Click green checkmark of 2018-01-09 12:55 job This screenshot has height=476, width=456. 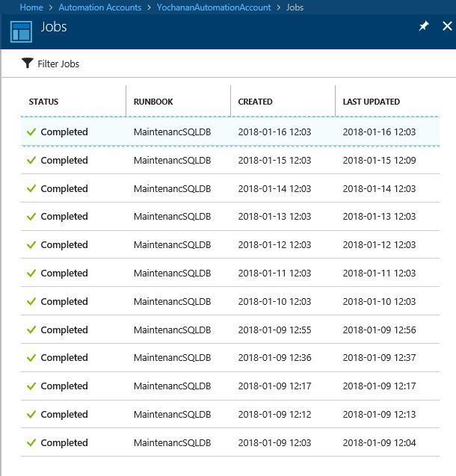pyautogui.click(x=31, y=330)
